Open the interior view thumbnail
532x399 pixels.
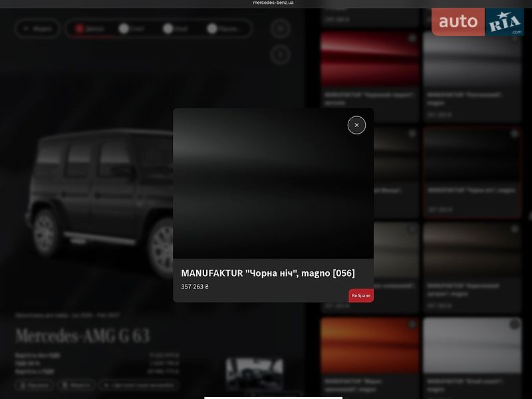pos(255,374)
